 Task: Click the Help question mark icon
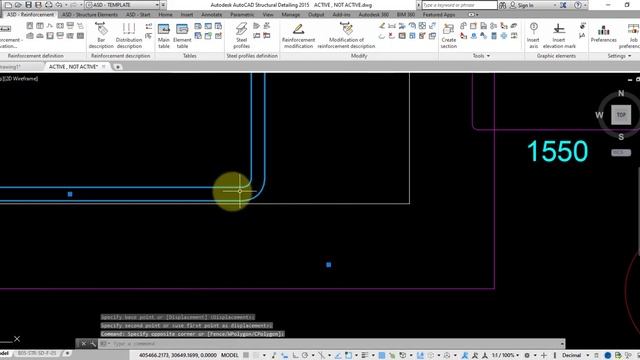point(578,5)
